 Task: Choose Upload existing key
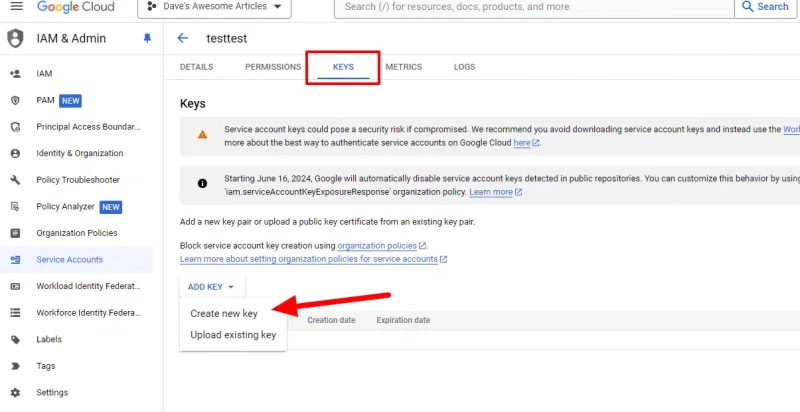[x=233, y=335]
